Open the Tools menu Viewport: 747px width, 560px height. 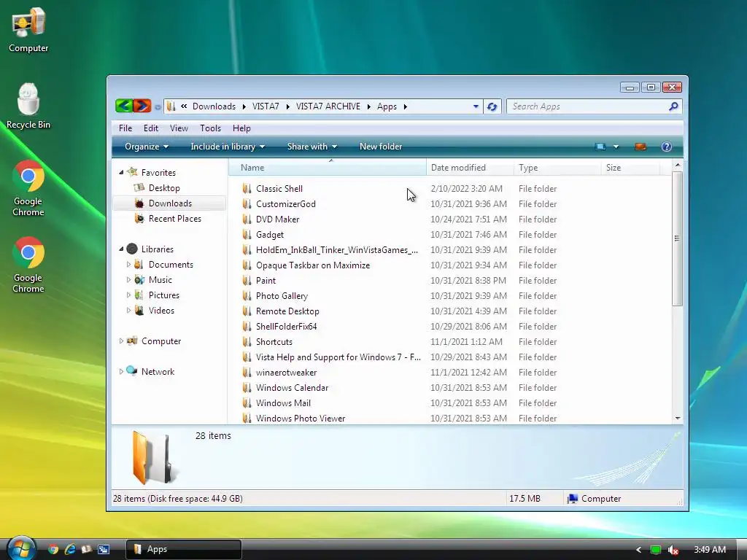[x=210, y=128]
